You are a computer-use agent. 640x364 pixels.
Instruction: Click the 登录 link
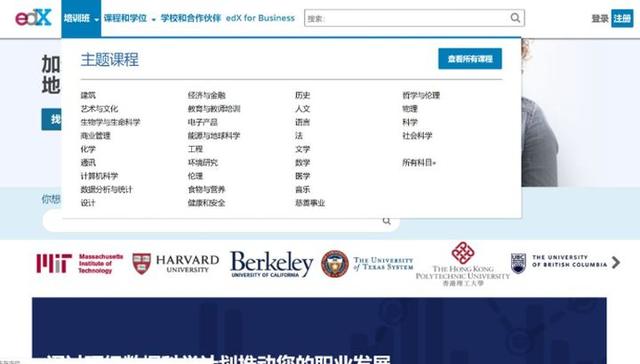point(600,18)
